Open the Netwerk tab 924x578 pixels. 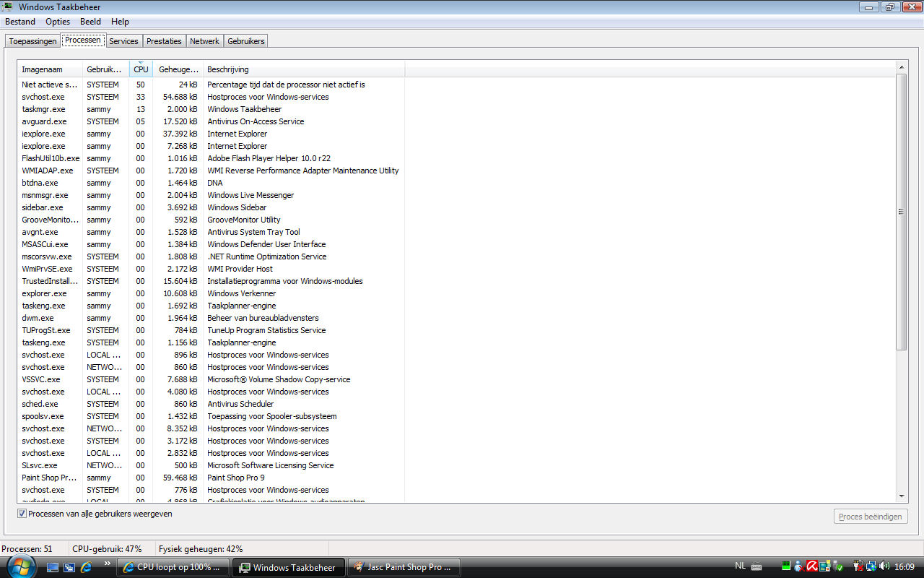pos(204,41)
